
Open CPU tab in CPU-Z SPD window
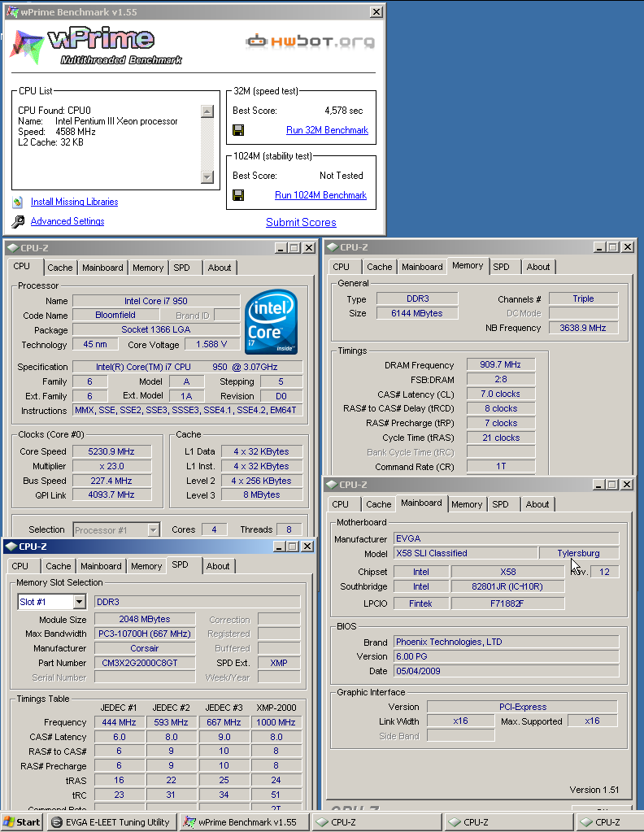[x=20, y=566]
